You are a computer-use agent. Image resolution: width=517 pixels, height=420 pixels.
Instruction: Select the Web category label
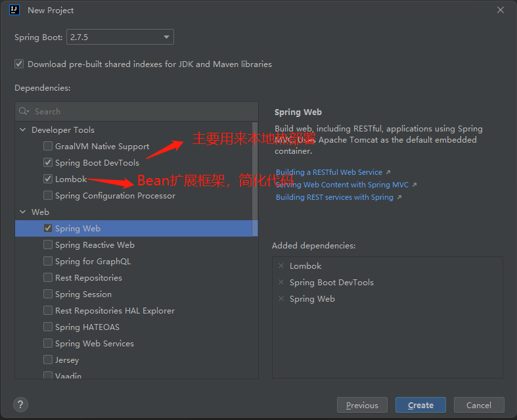click(x=40, y=212)
